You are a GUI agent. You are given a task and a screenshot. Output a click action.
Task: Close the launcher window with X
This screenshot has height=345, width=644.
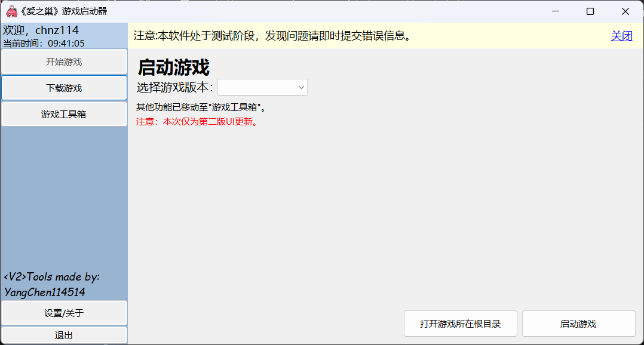click(x=625, y=11)
